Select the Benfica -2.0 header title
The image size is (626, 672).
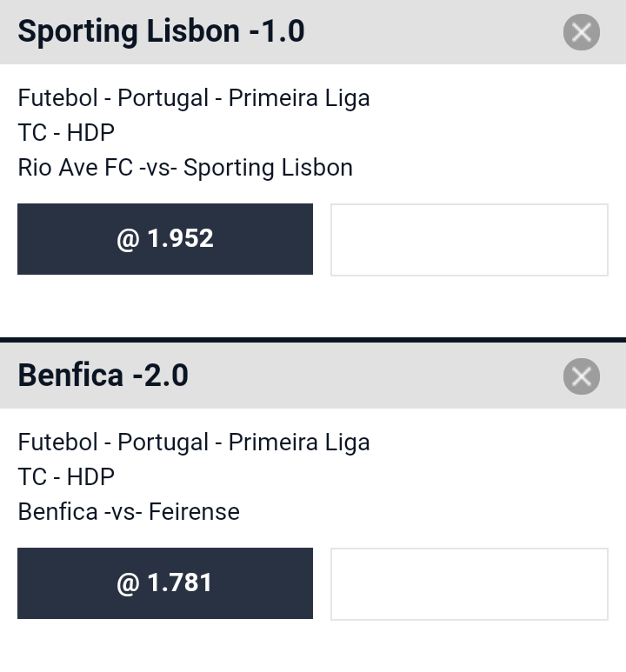103,376
